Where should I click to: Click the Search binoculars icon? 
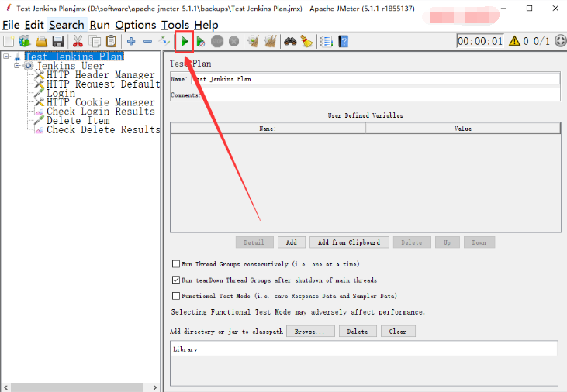[290, 42]
